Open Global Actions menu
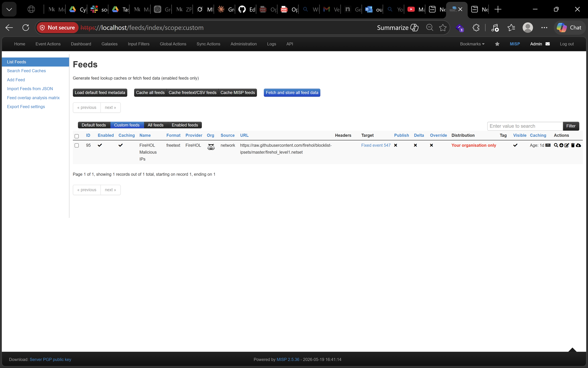 (173, 44)
